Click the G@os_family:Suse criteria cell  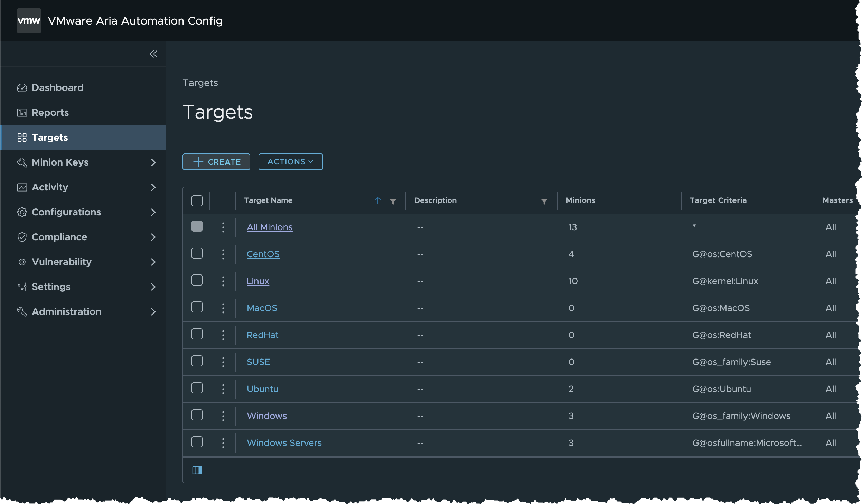click(x=732, y=362)
